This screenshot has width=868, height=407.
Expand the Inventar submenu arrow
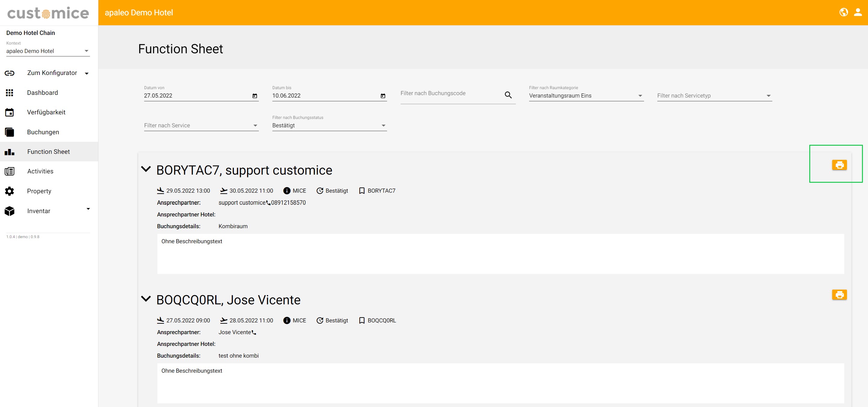[x=88, y=209]
